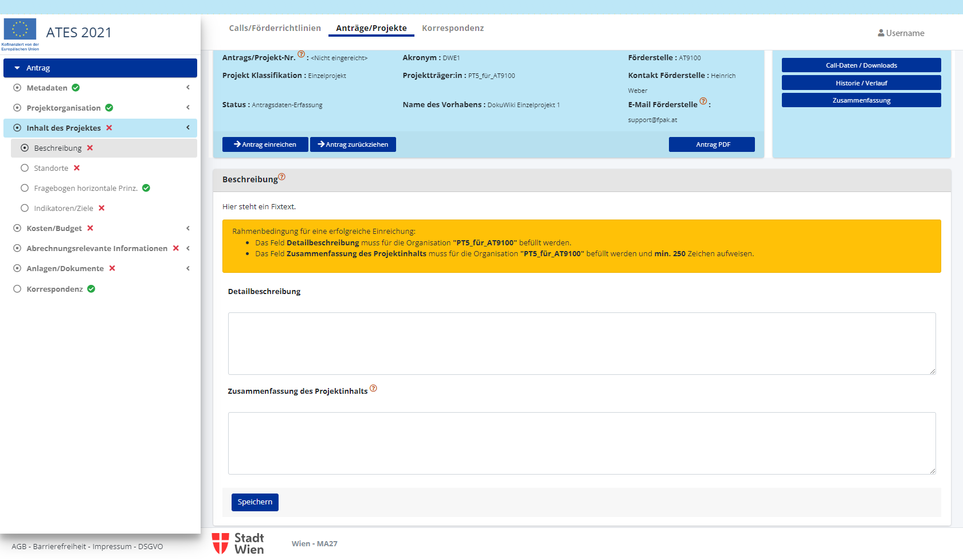Click the Stadt Wien logo
The width and height of the screenshot is (963, 560).
pyautogui.click(x=238, y=543)
